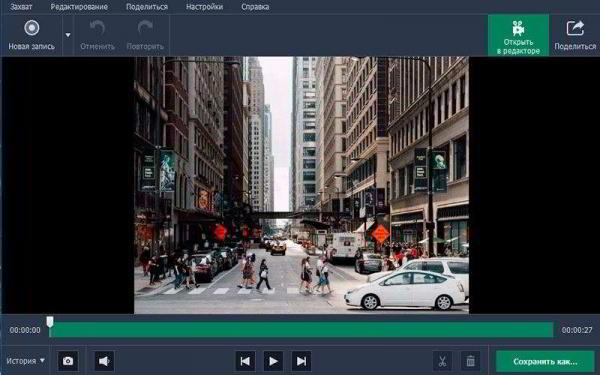Image resolution: width=600 pixels, height=375 pixels.
Task: Expand the История dropdown
Action: [x=25, y=360]
